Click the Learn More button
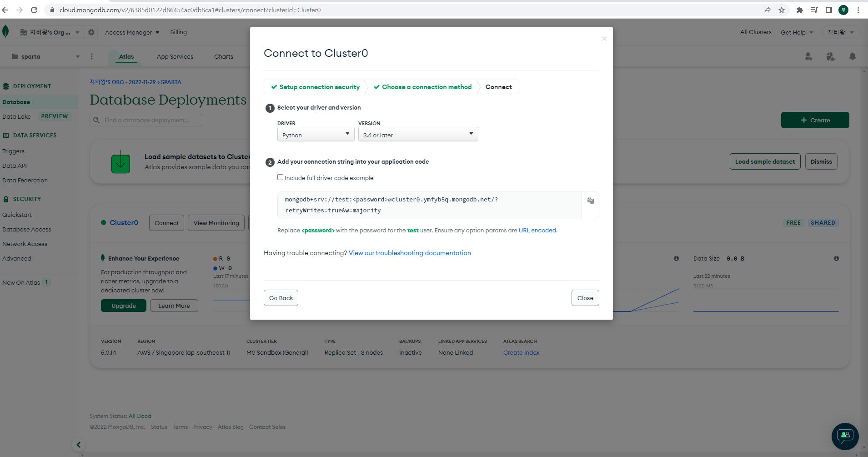 coord(174,306)
